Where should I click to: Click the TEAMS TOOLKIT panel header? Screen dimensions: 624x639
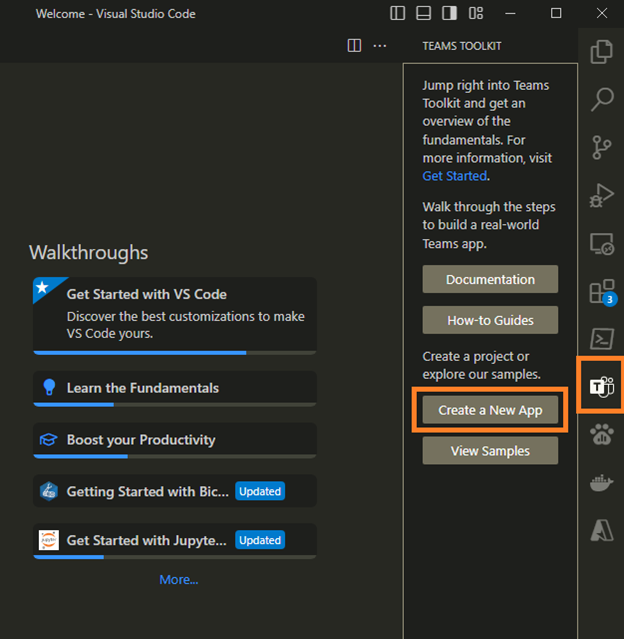462,46
